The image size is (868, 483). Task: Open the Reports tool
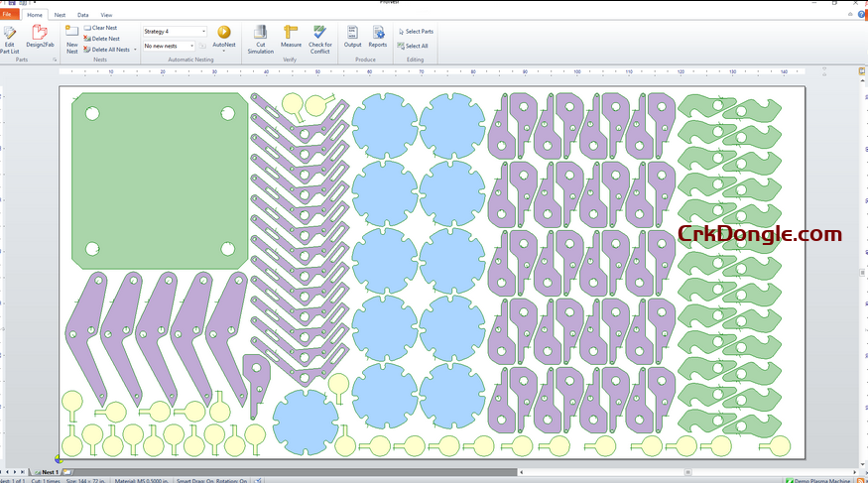tap(378, 39)
